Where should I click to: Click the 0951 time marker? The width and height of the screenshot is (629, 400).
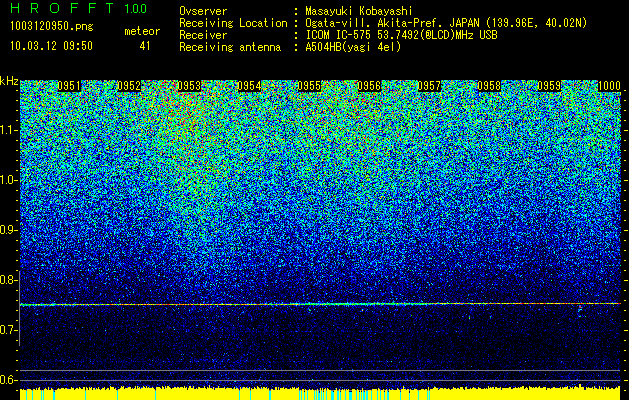[x=69, y=86]
